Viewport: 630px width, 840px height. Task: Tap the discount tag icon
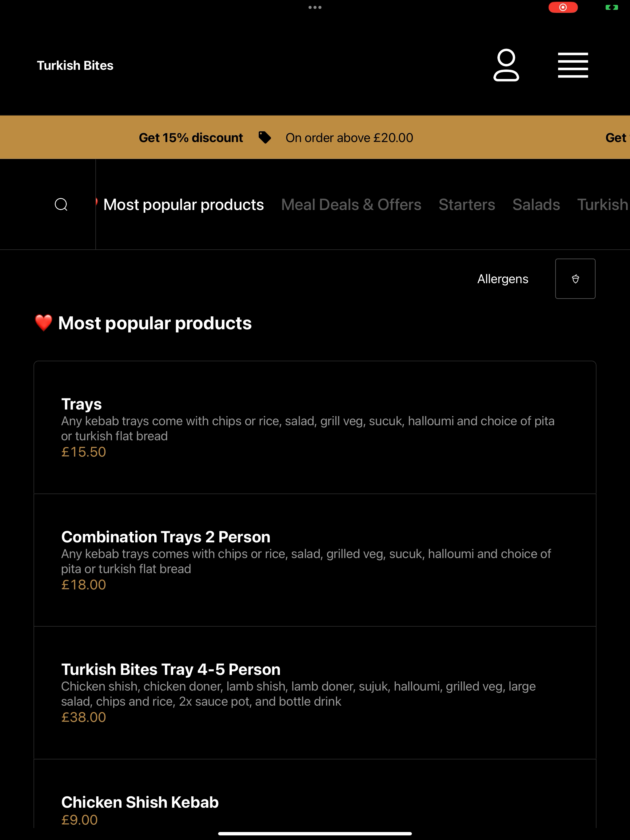coord(265,137)
